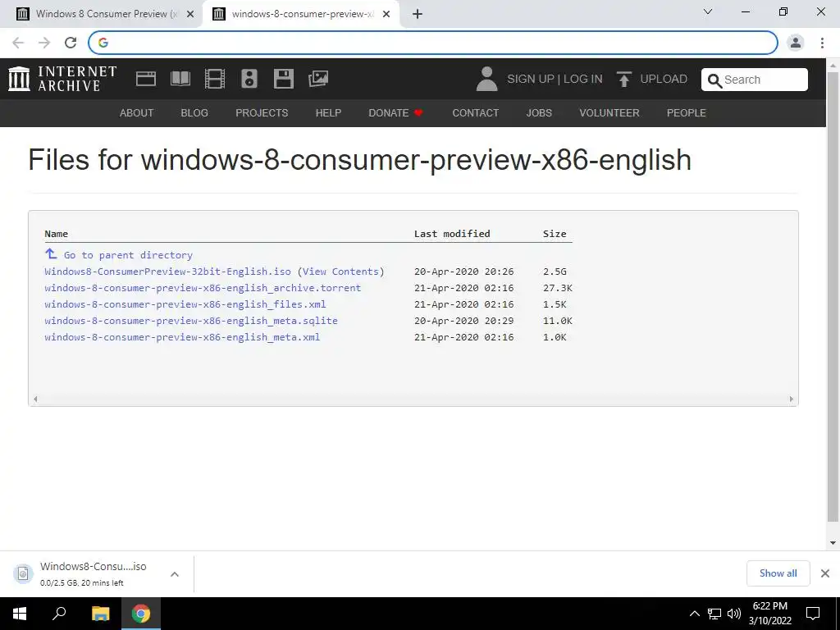Click the upload arrow icon
Screen dimensions: 840x630
pos(623,80)
